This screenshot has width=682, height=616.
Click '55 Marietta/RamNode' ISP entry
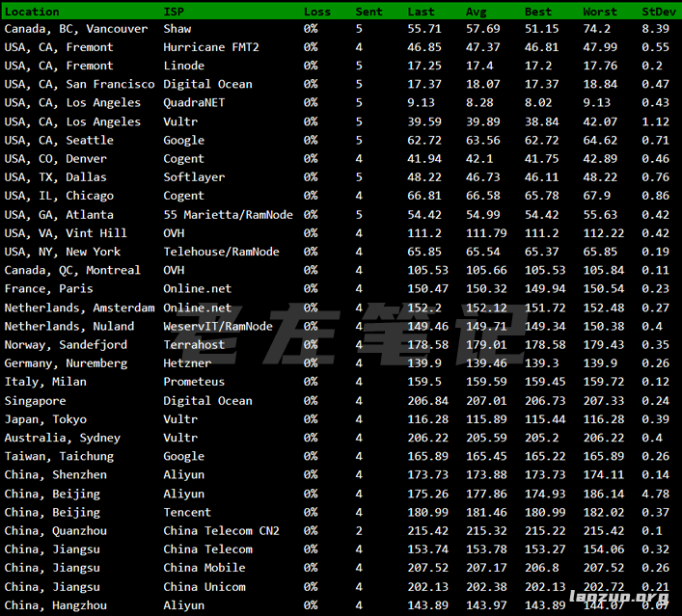[228, 215]
